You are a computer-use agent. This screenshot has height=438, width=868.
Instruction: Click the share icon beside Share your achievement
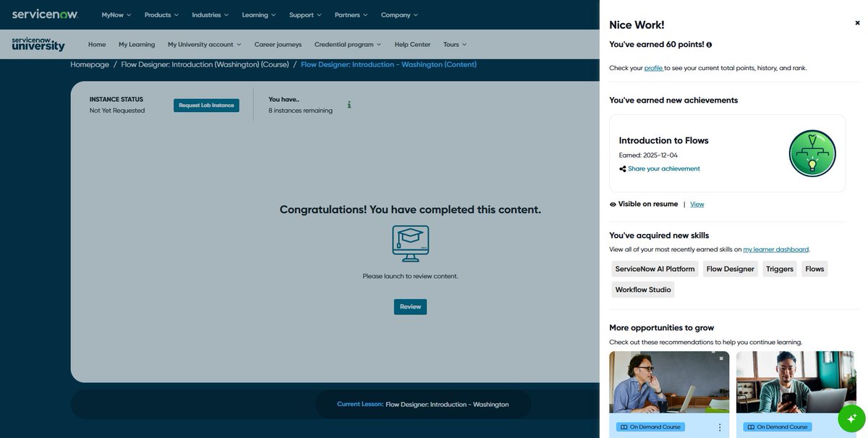tap(623, 169)
